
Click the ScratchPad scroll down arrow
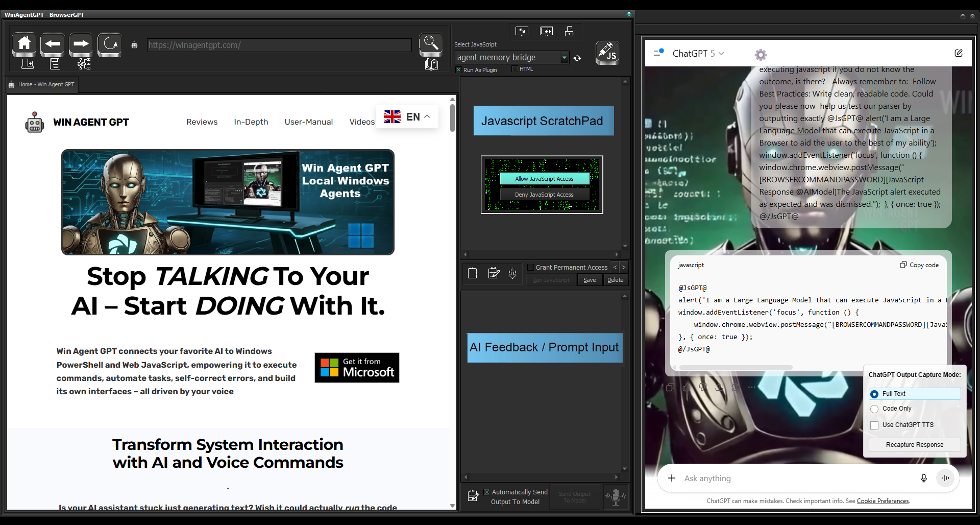625,246
